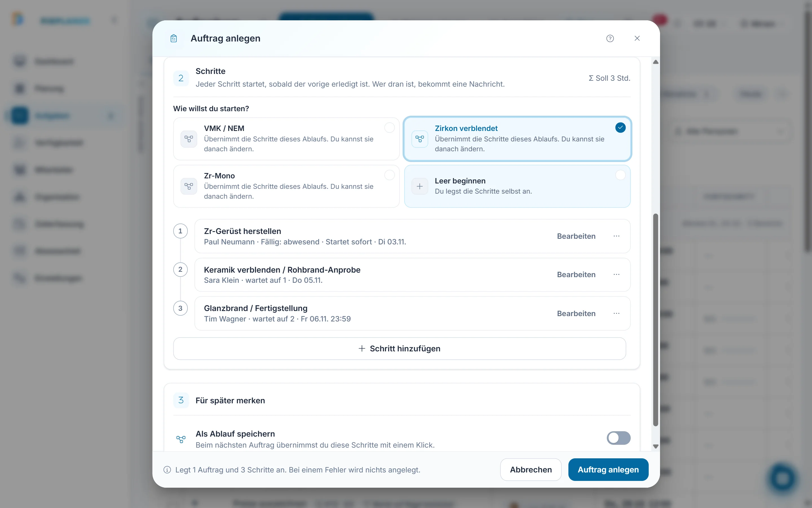Click the Σ Soll 3 Std. total
Viewport: 812px width, 508px height.
(x=609, y=78)
